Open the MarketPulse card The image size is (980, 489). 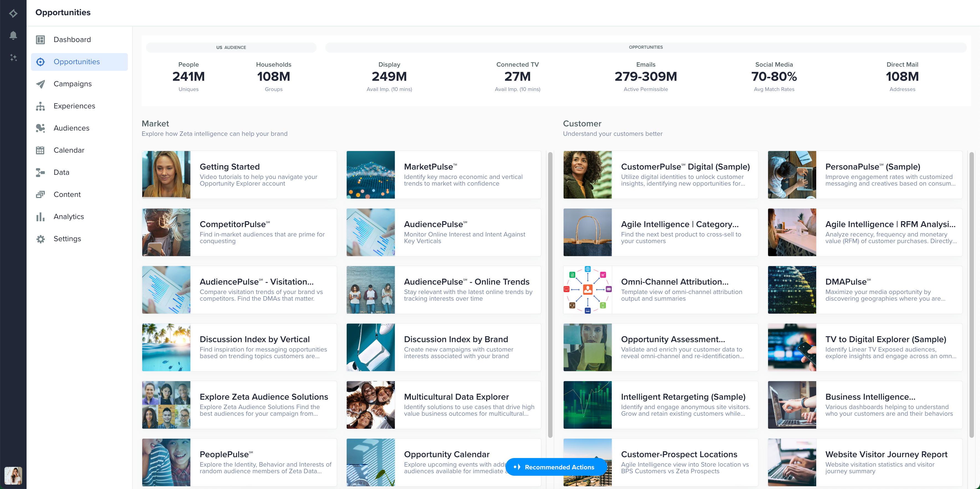click(x=444, y=175)
